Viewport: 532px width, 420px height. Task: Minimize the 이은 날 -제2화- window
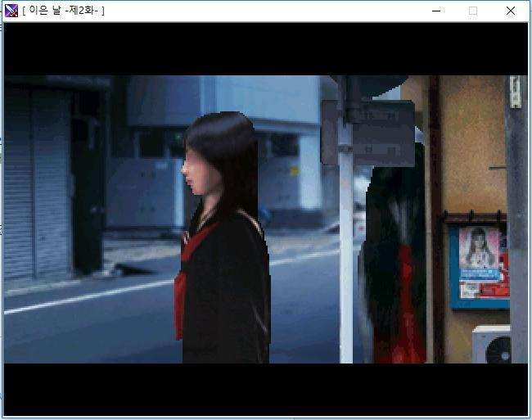click(x=436, y=11)
